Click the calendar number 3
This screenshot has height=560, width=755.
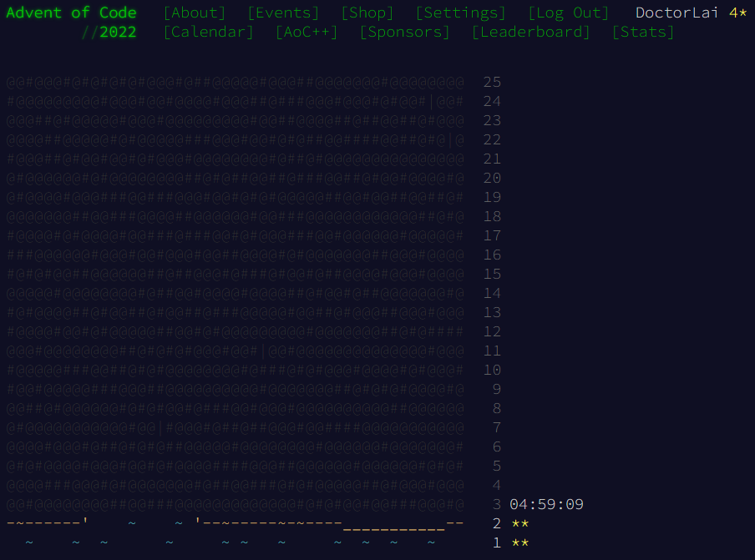(497, 504)
